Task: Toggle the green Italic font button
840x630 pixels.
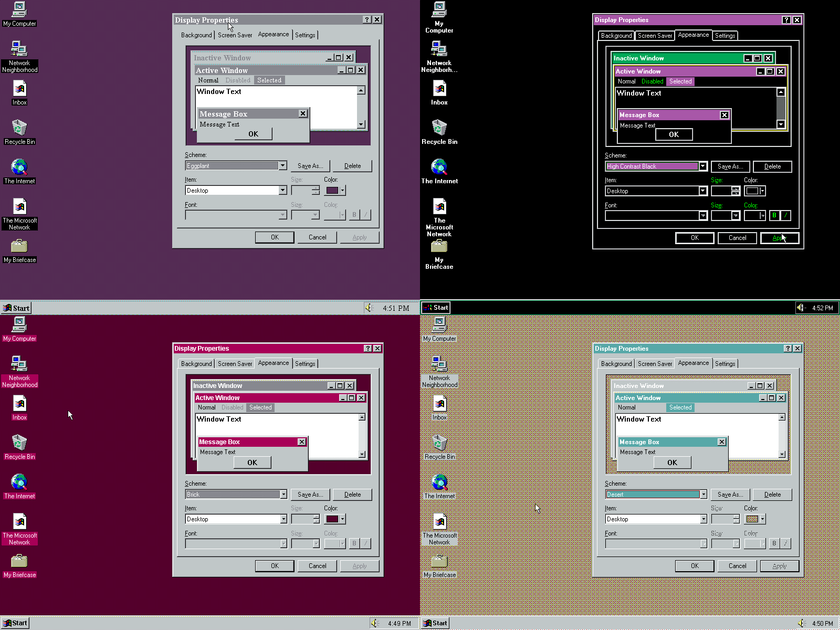Action: pyautogui.click(x=785, y=215)
